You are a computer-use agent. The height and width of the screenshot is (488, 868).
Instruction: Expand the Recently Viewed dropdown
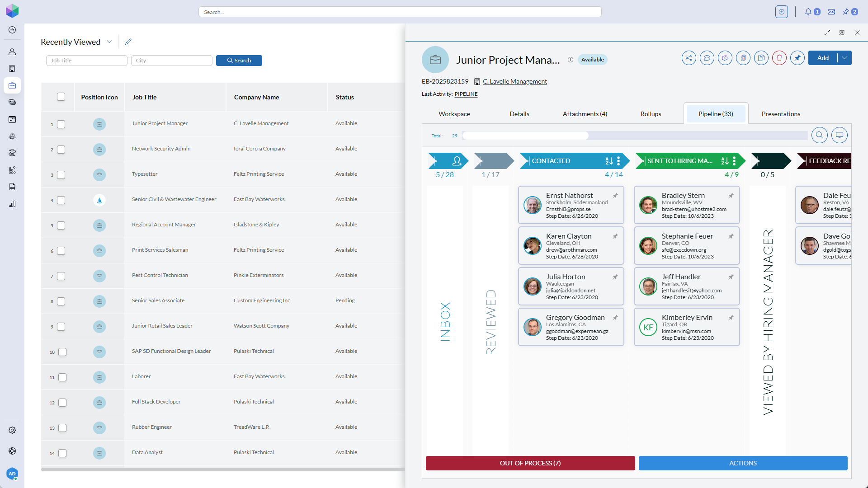coord(109,42)
